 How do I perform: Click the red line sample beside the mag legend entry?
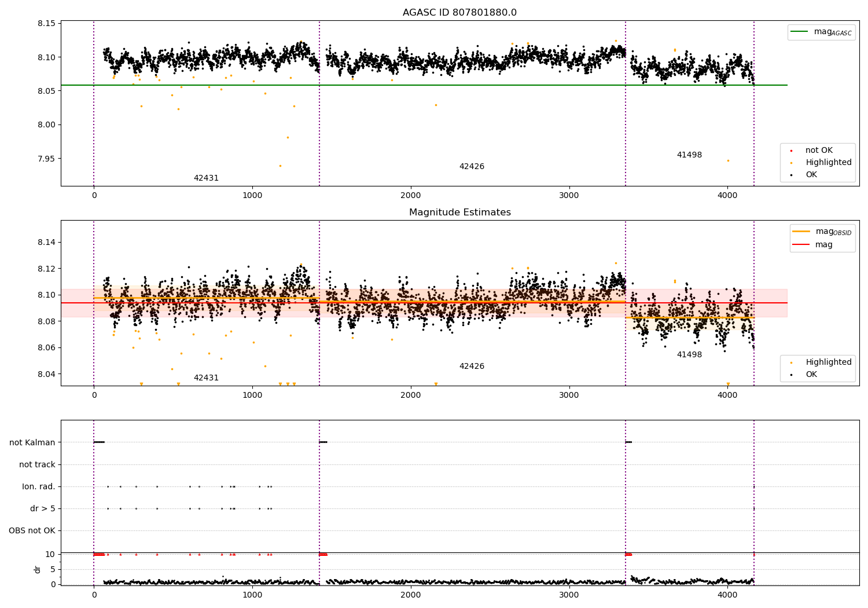click(x=801, y=245)
